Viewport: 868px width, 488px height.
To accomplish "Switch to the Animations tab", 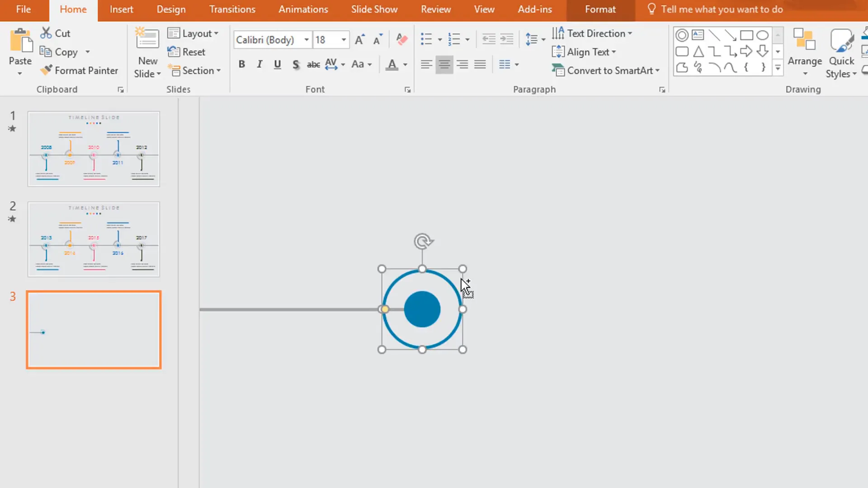I will click(303, 9).
